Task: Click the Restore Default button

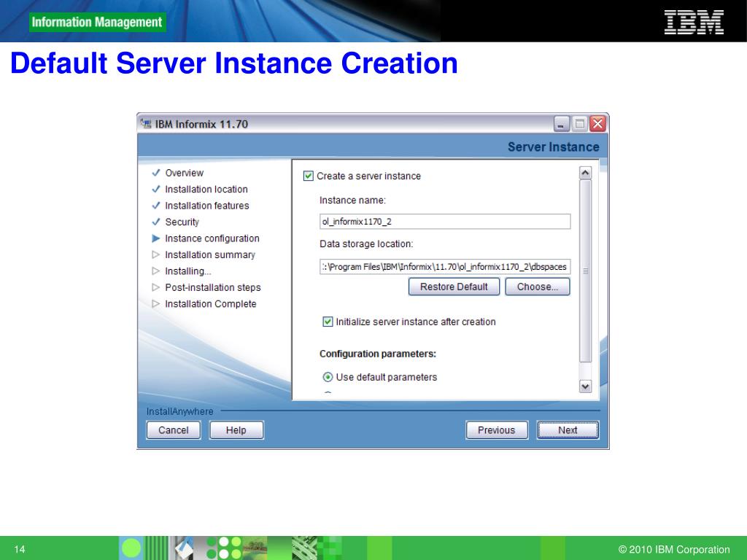Action: [454, 287]
